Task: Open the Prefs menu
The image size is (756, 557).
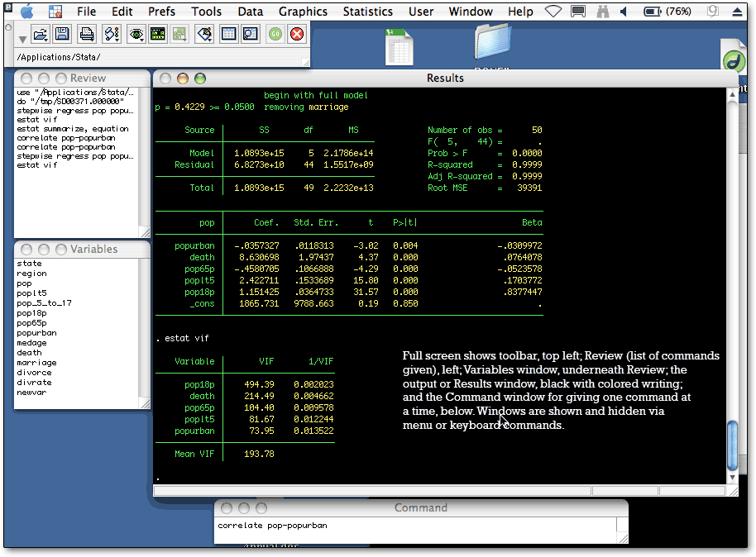Action: [161, 11]
